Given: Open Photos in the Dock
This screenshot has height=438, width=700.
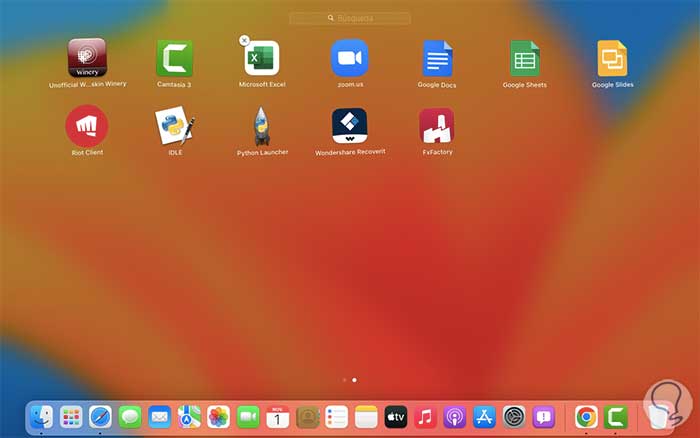Looking at the screenshot, I should pyautogui.click(x=218, y=417).
